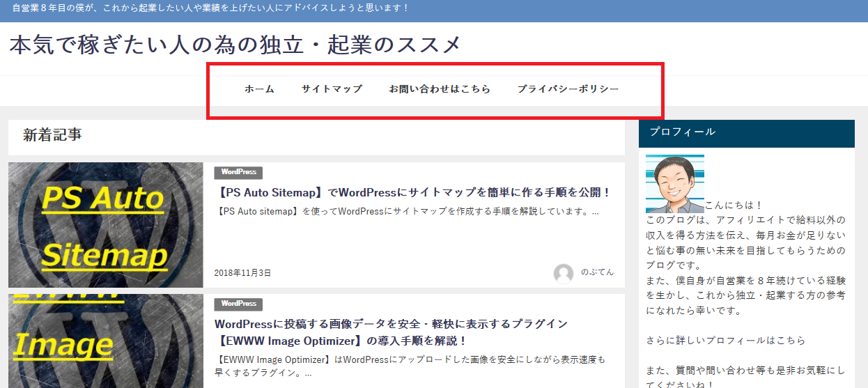Screen dimensions: 868x388
Task: Click the 自営業８年目 tagline in the top bar
Action: click(210, 8)
